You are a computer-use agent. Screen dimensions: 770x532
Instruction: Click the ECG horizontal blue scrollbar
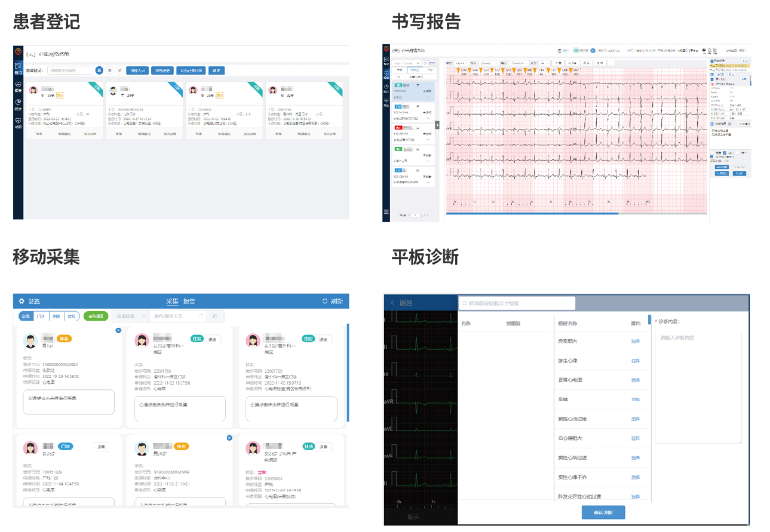[x=532, y=213]
